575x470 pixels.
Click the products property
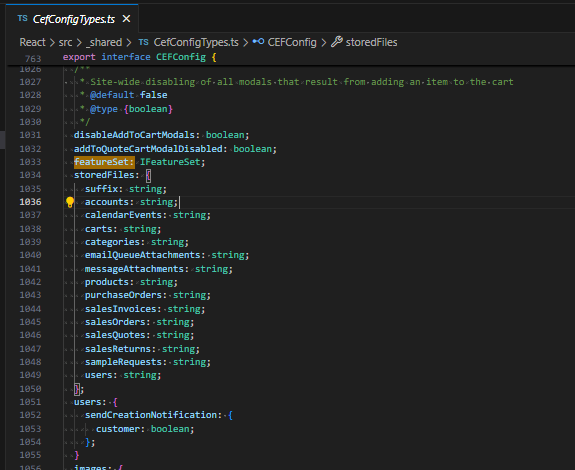click(107, 282)
